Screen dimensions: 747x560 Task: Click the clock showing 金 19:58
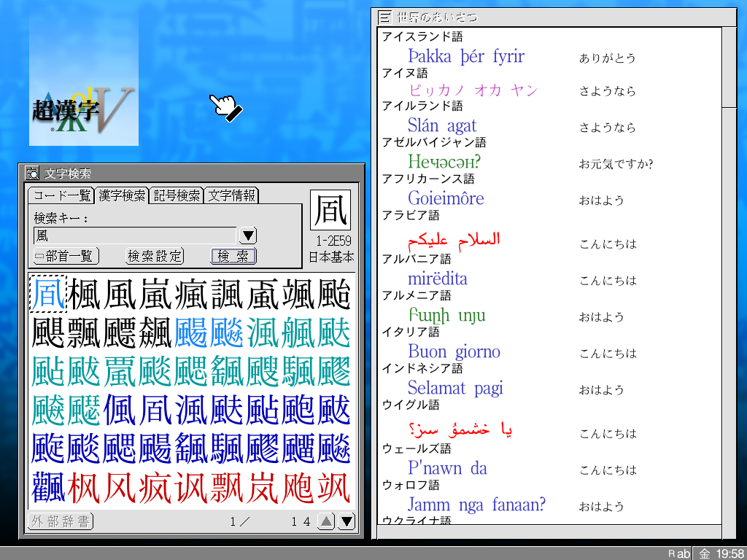click(x=721, y=553)
